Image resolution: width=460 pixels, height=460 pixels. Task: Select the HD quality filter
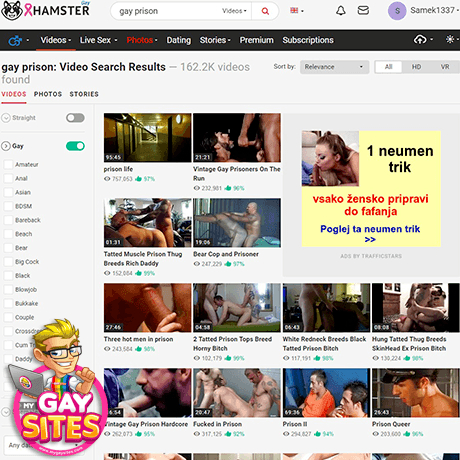tap(416, 67)
